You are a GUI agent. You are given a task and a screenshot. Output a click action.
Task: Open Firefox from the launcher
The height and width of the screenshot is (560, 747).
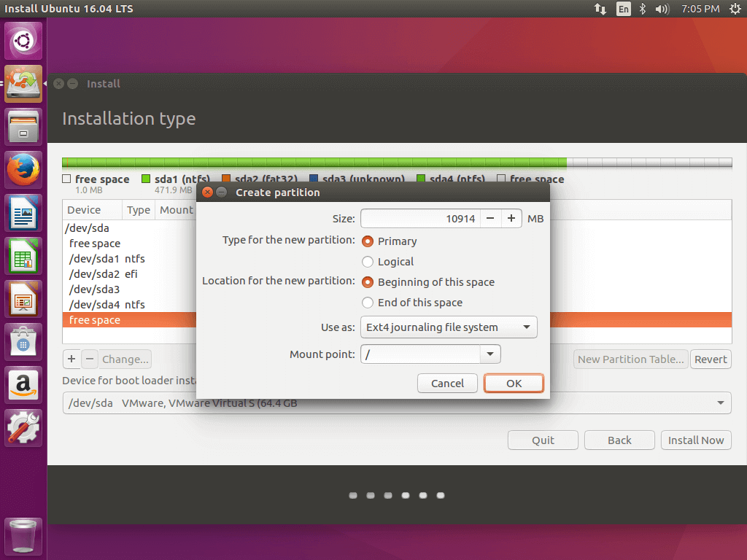(24, 171)
